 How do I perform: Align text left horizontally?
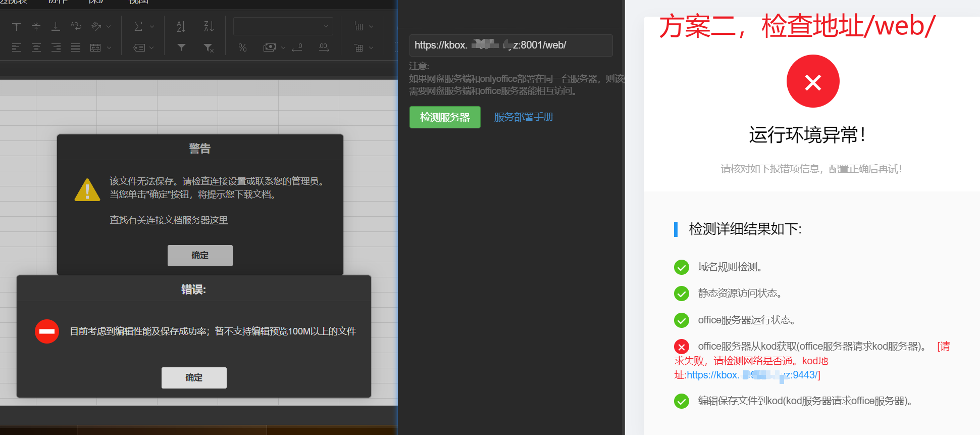[x=17, y=47]
